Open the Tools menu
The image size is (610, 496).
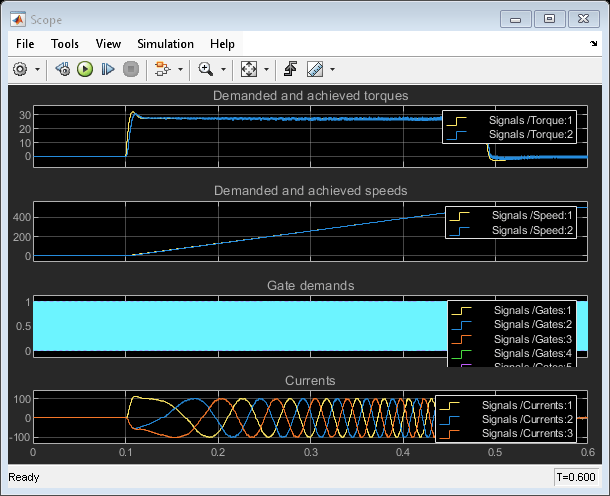click(x=65, y=44)
